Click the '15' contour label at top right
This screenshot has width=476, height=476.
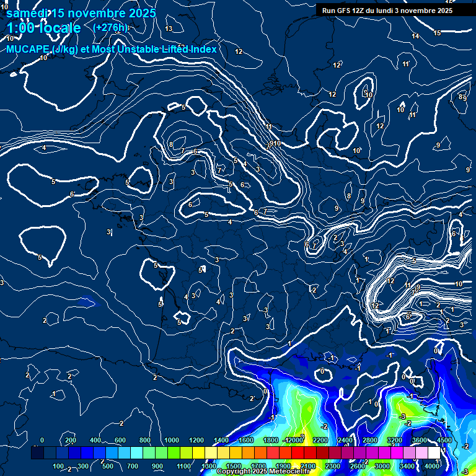pyautogui.click(x=437, y=33)
